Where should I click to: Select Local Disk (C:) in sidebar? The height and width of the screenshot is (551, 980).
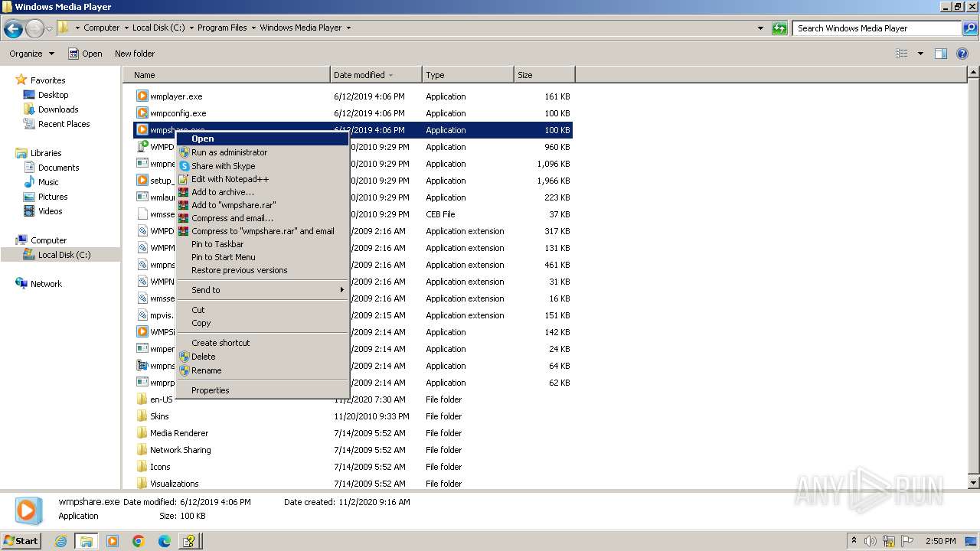[x=64, y=255]
